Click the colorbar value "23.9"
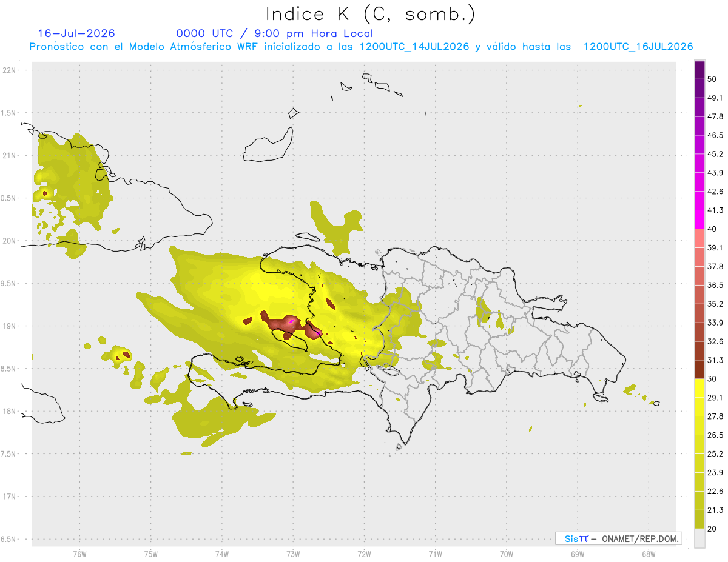Screen dimensions: 728x562 coord(715,472)
